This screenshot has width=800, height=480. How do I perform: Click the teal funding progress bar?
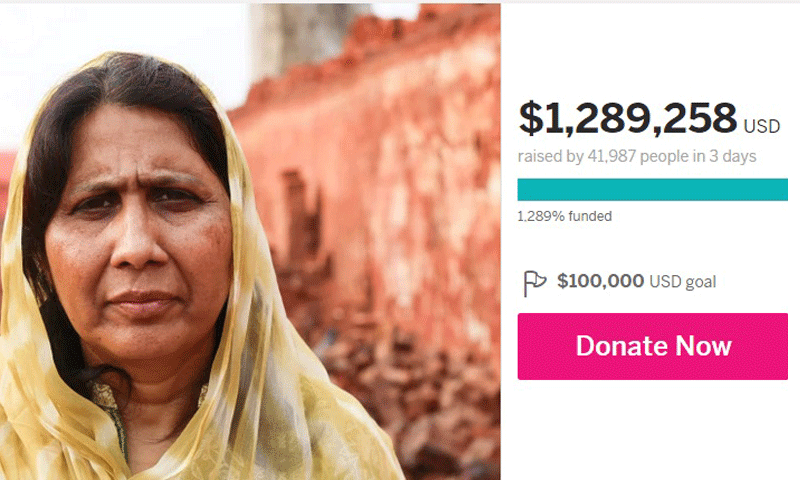[653, 189]
